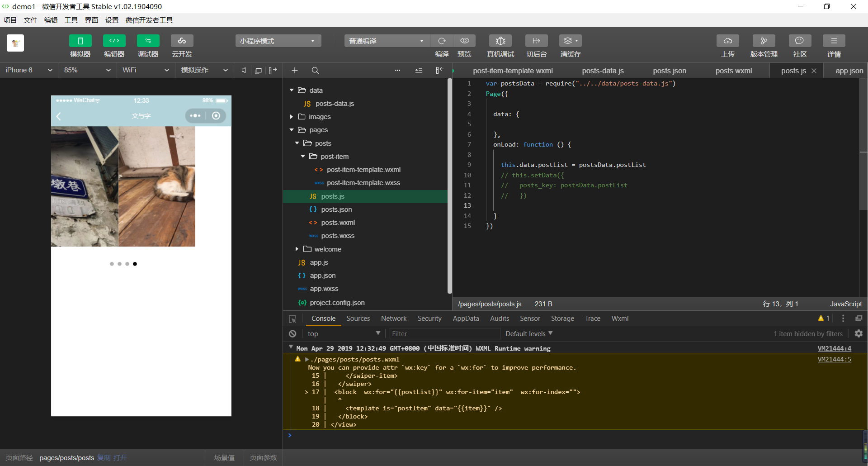Switch to the Network tab

pyautogui.click(x=393, y=319)
